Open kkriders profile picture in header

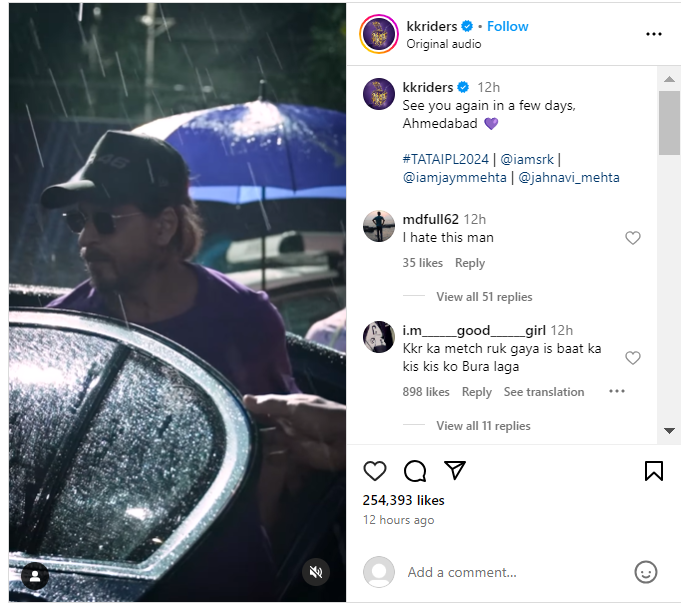(x=378, y=34)
